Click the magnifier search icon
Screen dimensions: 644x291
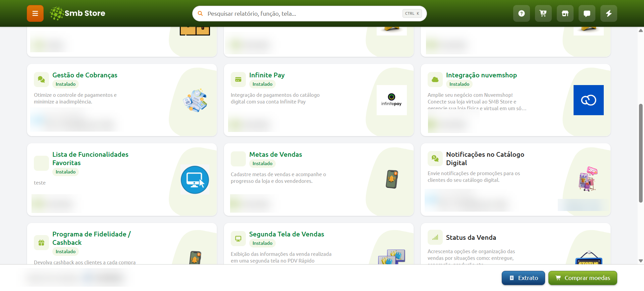(x=200, y=13)
